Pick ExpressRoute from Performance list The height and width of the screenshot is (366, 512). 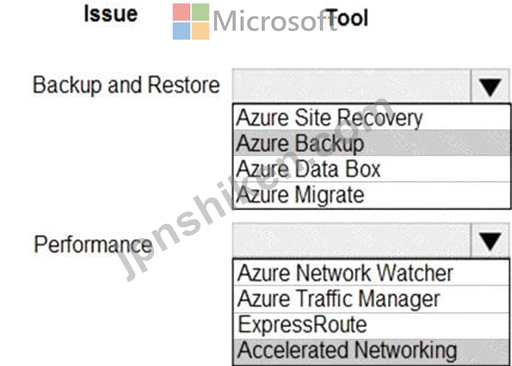(371, 325)
